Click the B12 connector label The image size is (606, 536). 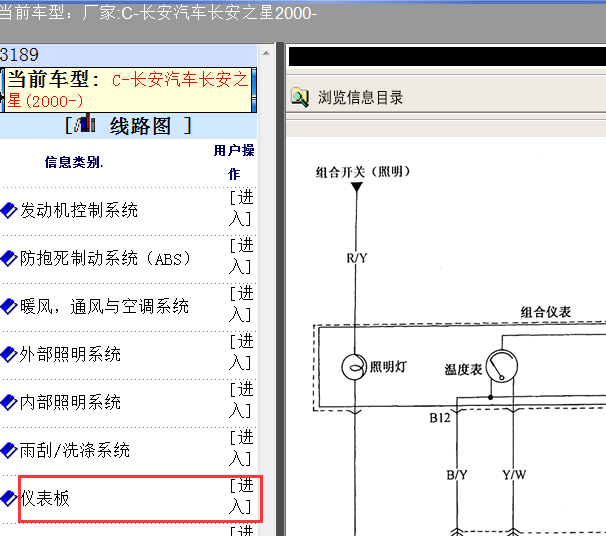(x=440, y=418)
